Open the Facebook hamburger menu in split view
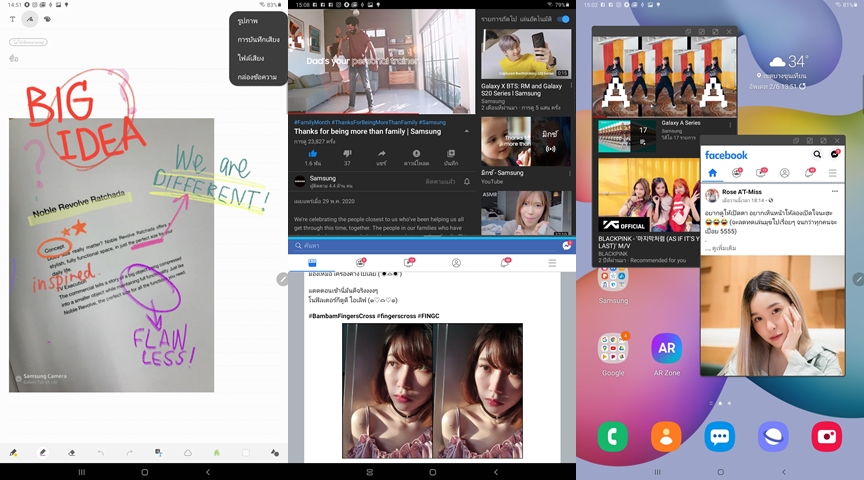864x480 pixels. pyautogui.click(x=552, y=263)
